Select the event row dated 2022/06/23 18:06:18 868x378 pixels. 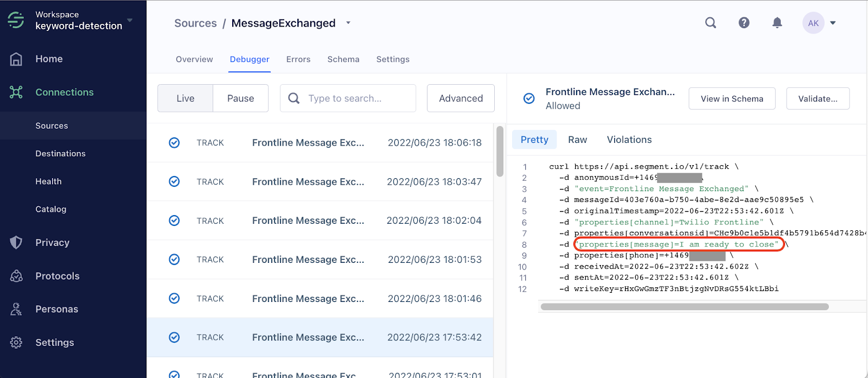(320, 143)
